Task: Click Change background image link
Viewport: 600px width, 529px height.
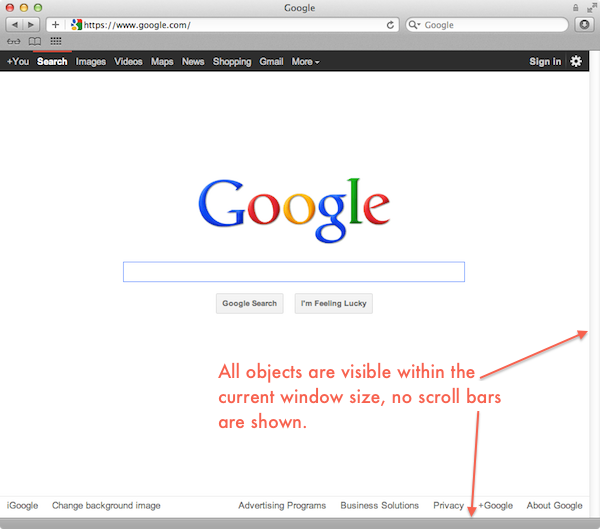Action: coord(106,506)
